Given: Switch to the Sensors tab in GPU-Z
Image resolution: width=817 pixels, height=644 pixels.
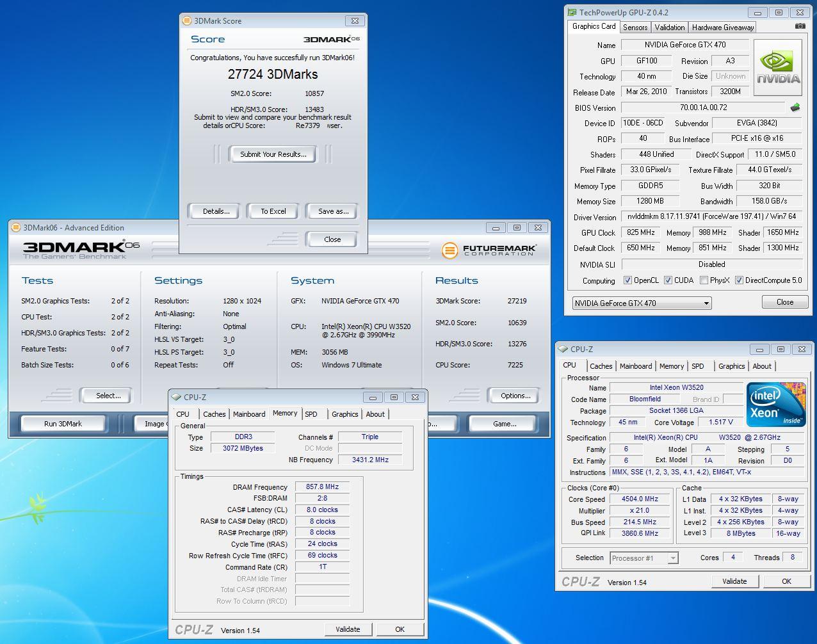Looking at the screenshot, I should (x=635, y=27).
